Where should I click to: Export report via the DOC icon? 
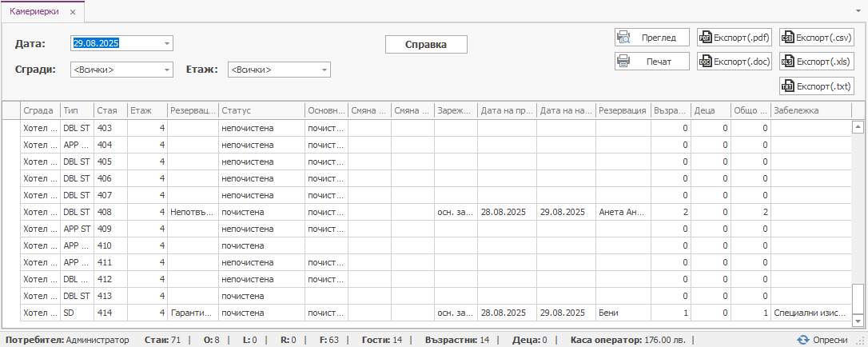coord(706,62)
